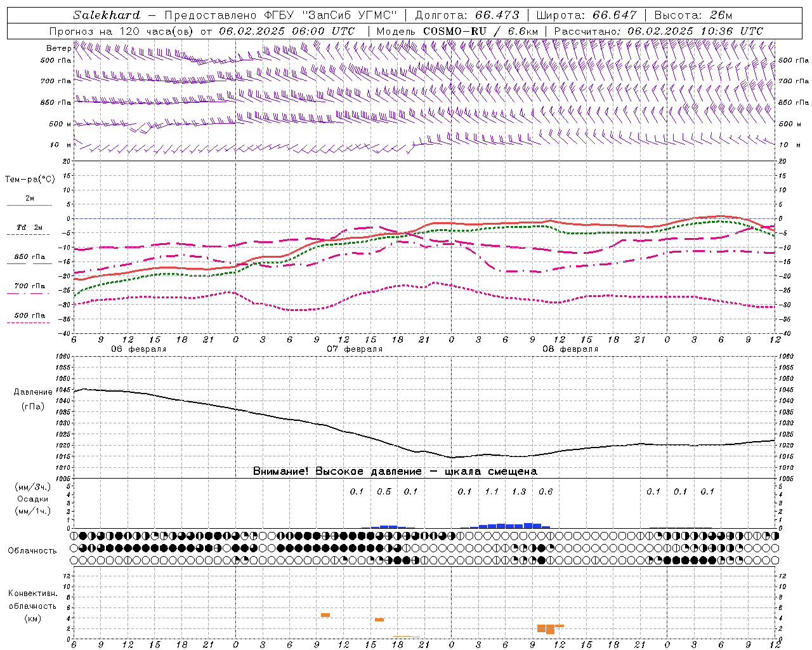Click the largest orange convective cloud bar
This screenshot has height=650, width=812.
click(x=550, y=629)
